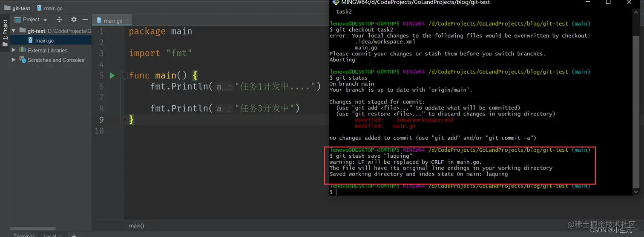Click the string "任务3开发中" in the code
This screenshot has width=644, height=237.
(267, 108)
